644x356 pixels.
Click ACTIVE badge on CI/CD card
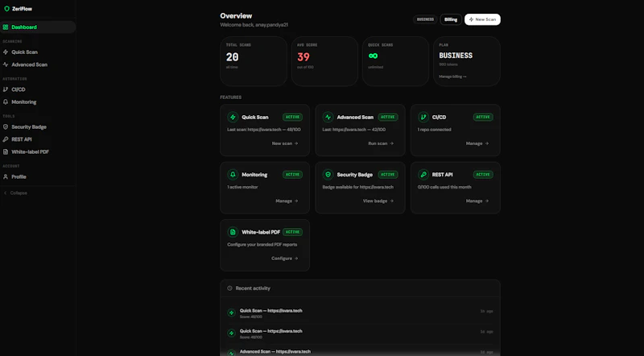pyautogui.click(x=483, y=117)
